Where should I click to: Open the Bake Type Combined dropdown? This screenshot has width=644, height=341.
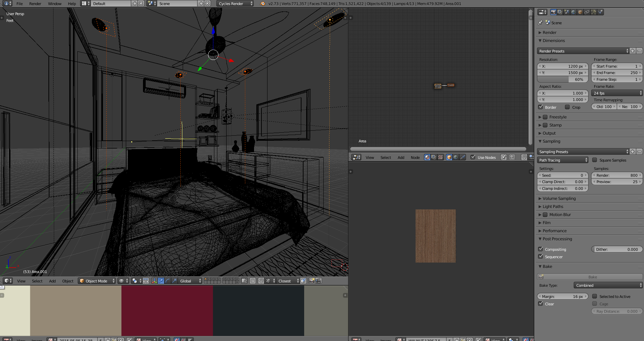[x=608, y=285]
